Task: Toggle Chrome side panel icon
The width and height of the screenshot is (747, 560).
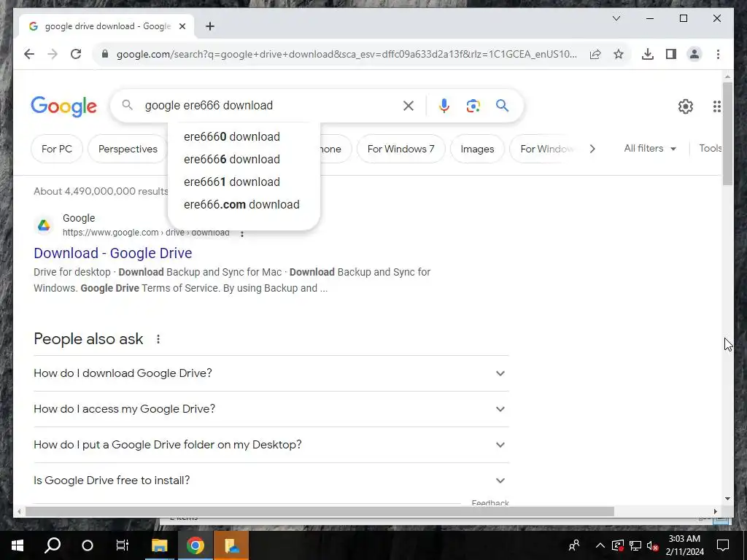Action: (671, 54)
